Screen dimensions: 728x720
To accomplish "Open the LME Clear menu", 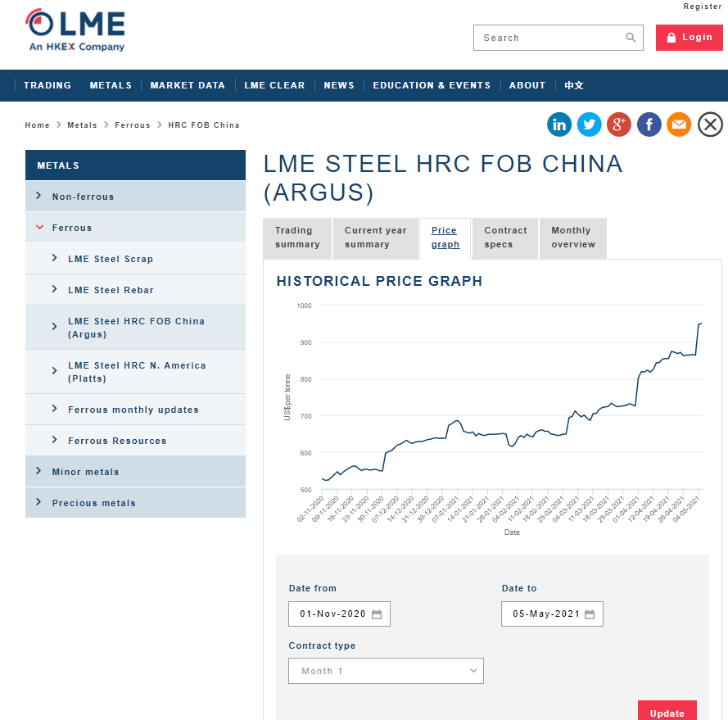I will click(x=274, y=85).
